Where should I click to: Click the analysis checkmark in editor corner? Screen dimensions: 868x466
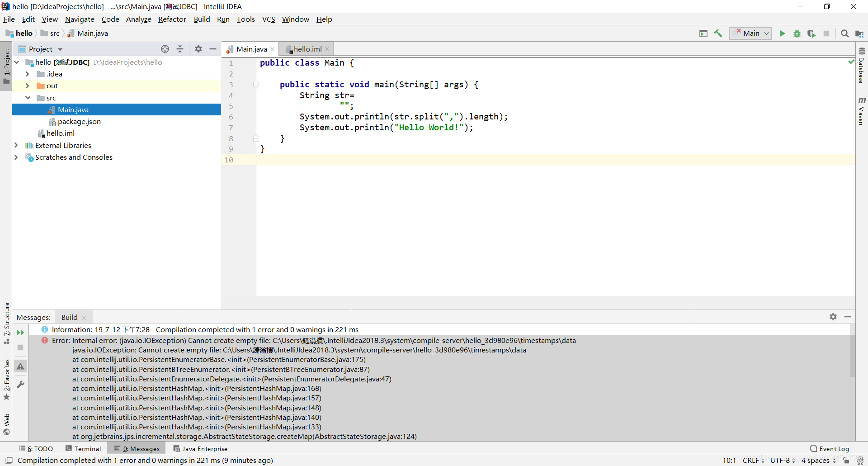851,62
